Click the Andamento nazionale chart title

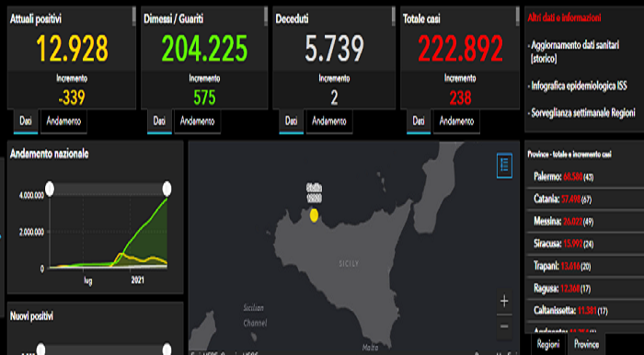click(49, 154)
